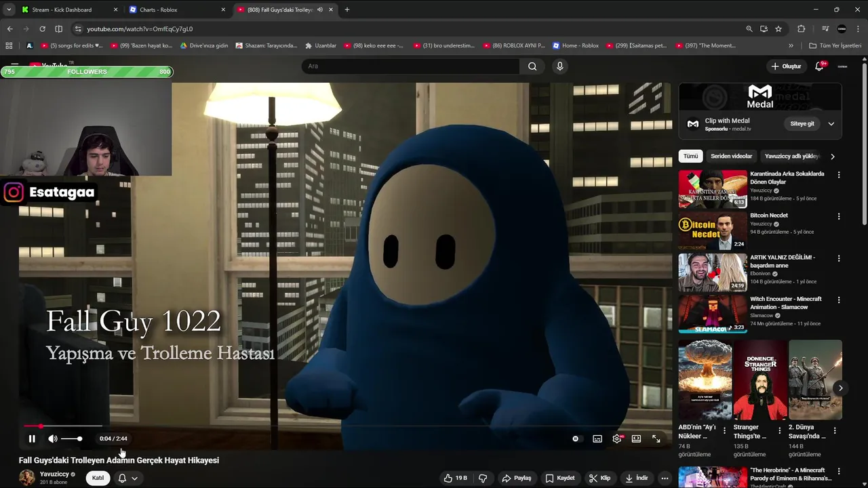Pause the playing video
Image resolution: width=868 pixels, height=488 pixels.
(x=32, y=439)
